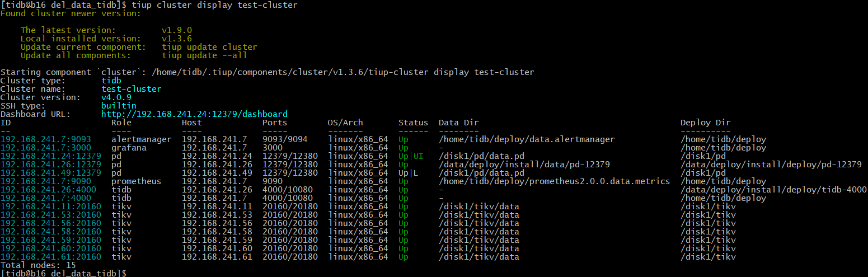Click the empty prompt on the last line

click(64, 274)
